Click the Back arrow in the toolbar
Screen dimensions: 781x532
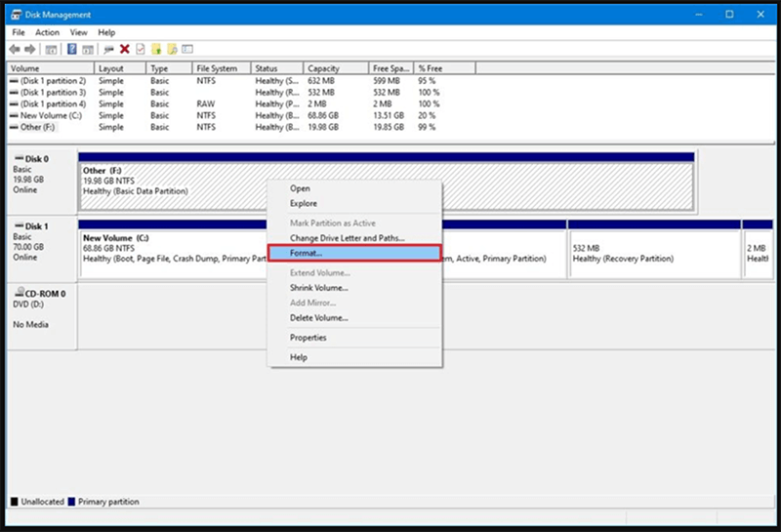15,49
